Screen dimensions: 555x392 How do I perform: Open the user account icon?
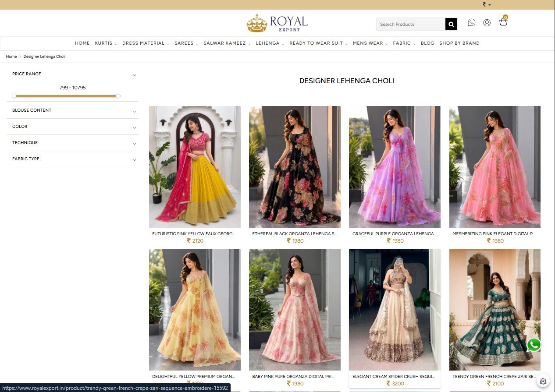tap(487, 23)
